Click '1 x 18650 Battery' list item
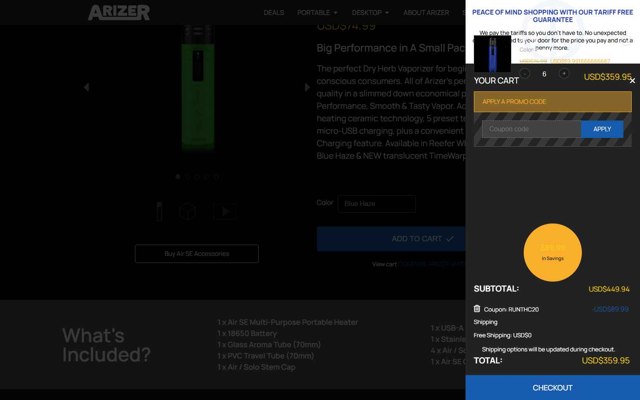Screen dimensions: 640x400 (x=247, y=333)
